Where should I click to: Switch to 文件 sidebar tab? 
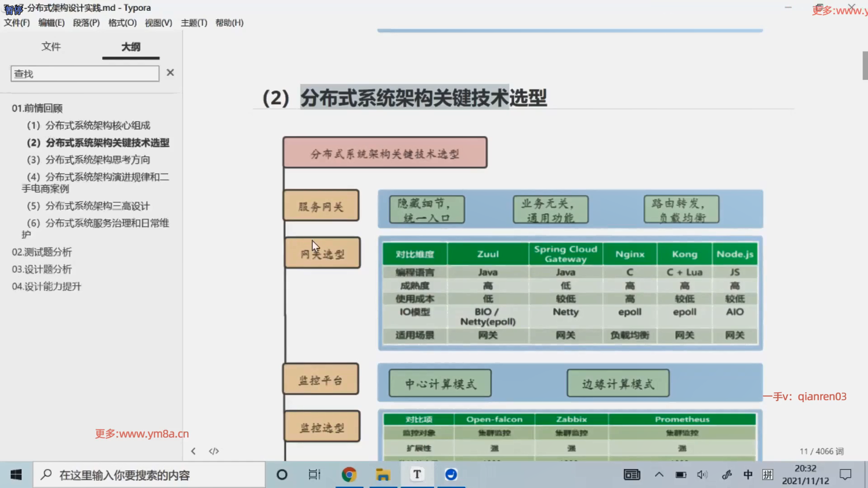pos(51,47)
